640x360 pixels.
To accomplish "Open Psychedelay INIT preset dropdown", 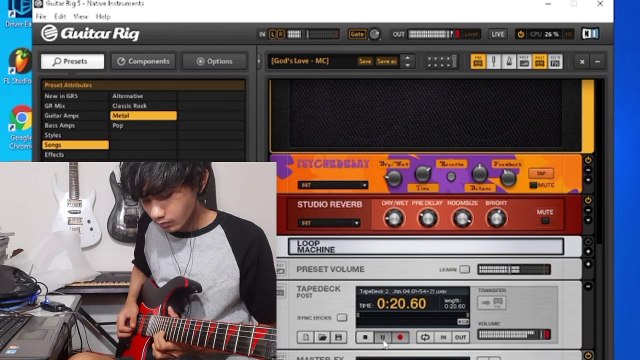I will point(333,185).
